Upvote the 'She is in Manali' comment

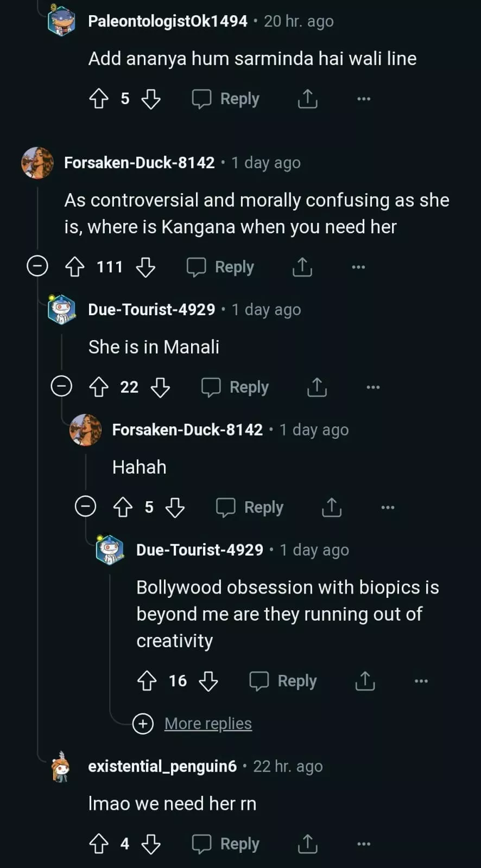(99, 387)
